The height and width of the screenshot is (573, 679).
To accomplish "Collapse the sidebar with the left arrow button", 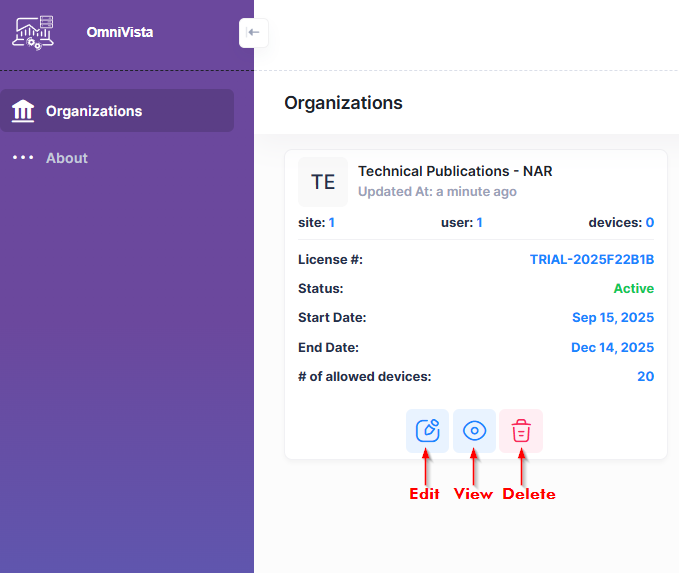I will 253,33.
